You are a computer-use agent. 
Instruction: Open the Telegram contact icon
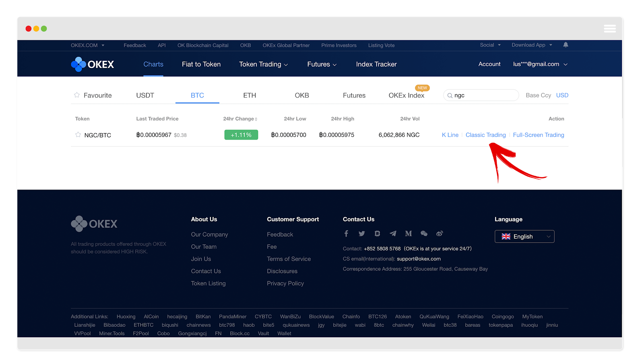[x=393, y=233]
